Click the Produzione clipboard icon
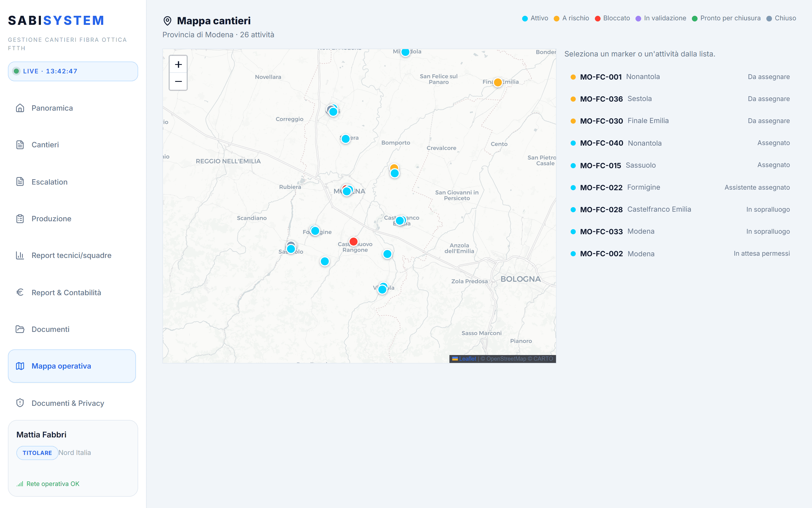This screenshot has width=812, height=508. tap(20, 219)
